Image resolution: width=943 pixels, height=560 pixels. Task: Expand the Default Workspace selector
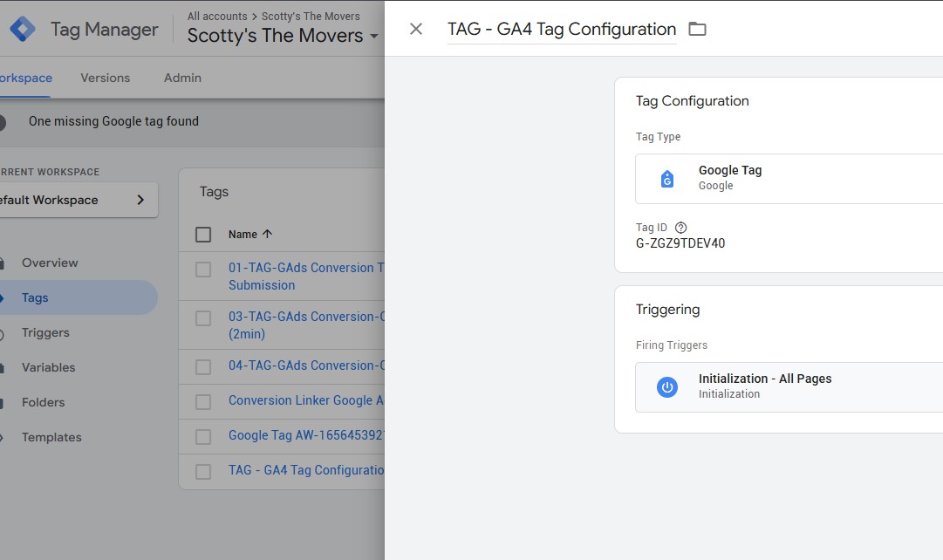(x=78, y=200)
